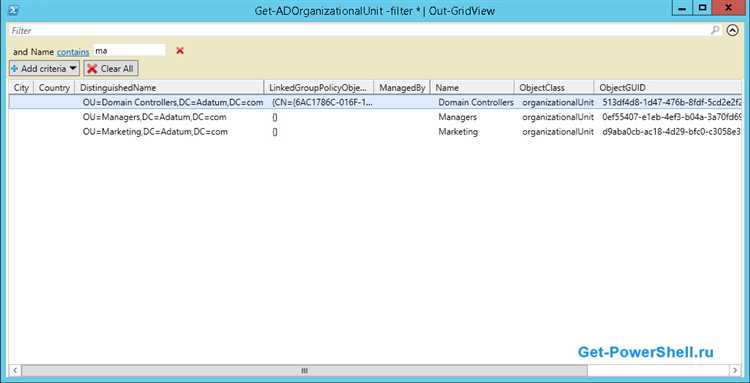
Task: Click the PowerShell window icon in title bar
Action: (13, 10)
